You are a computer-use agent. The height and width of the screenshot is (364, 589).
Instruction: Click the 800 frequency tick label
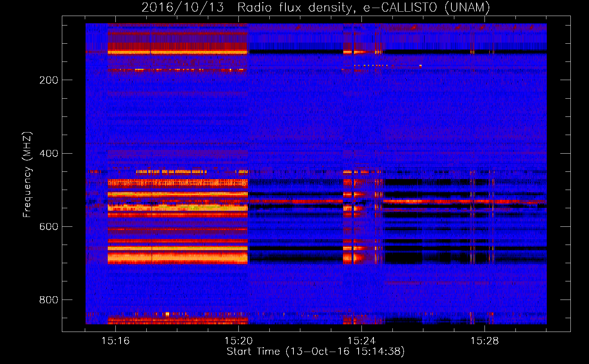49,300
